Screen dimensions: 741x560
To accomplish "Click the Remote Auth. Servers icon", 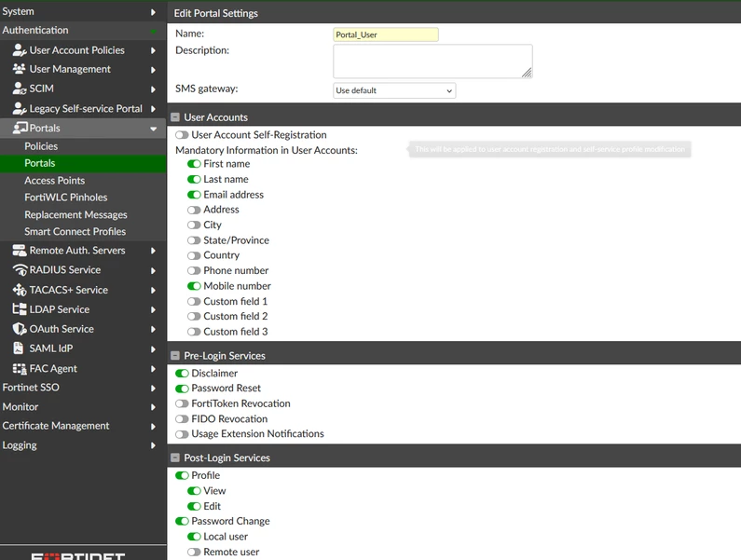I will (x=20, y=251).
